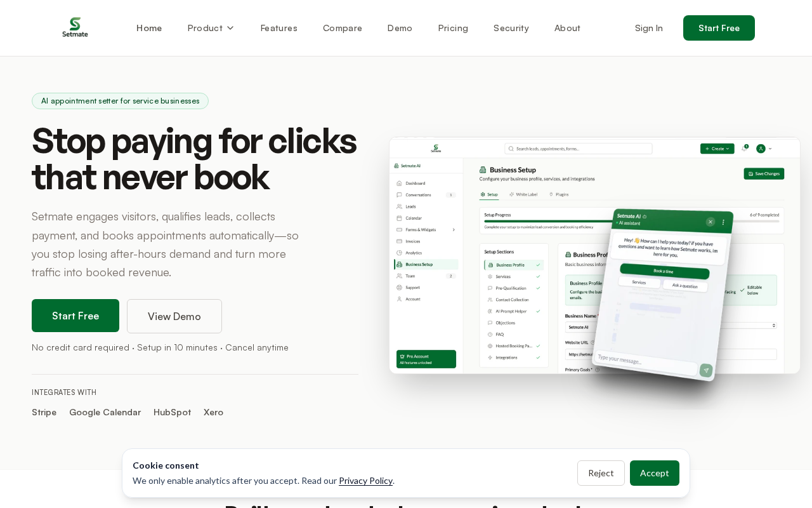The height and width of the screenshot is (508, 812).
Task: Click the Contact Collection icon under Setup Sections
Action: click(x=490, y=300)
